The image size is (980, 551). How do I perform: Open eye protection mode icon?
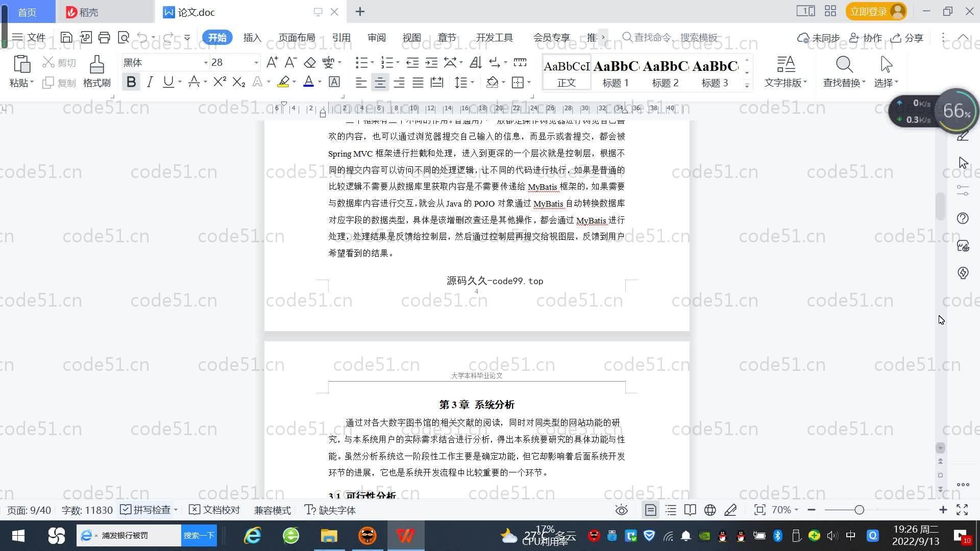(621, 510)
